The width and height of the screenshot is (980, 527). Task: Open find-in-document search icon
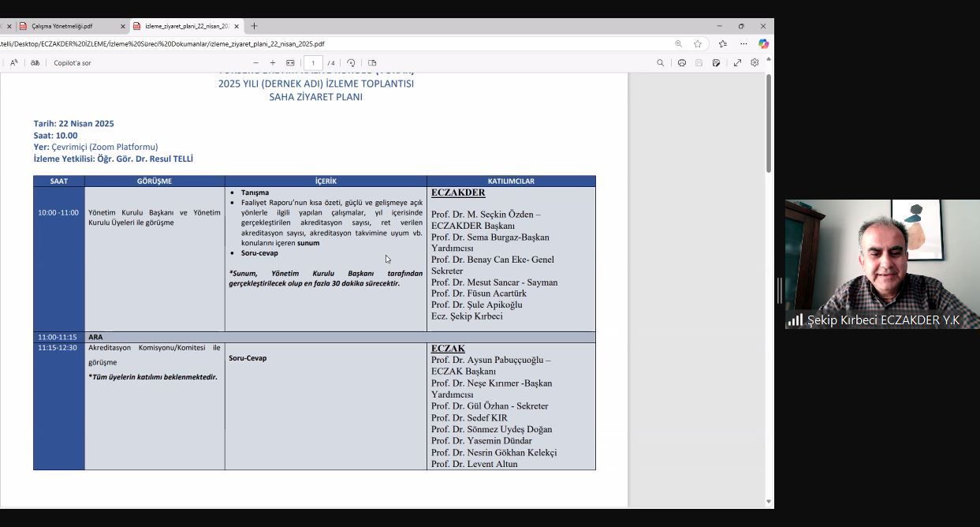661,63
